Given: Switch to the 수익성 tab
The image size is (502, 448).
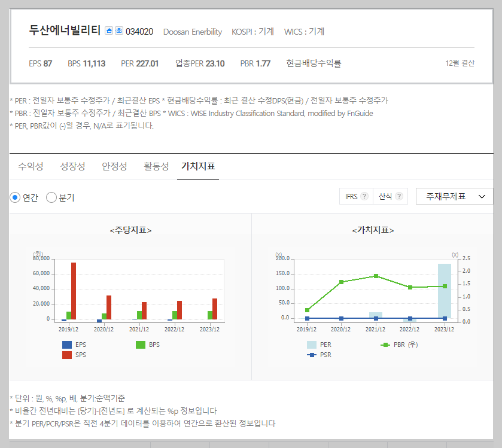Looking at the screenshot, I should pyautogui.click(x=31, y=166).
